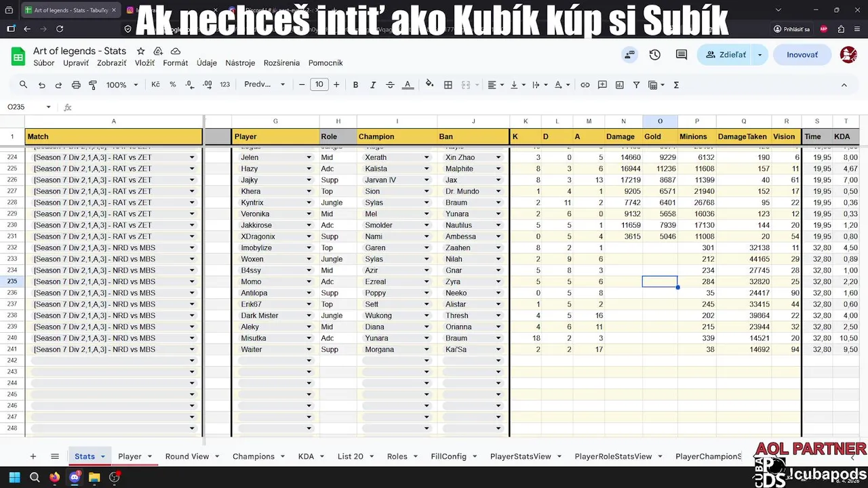868x488 pixels.
Task: Decrease font size with minus button
Action: [302, 85]
